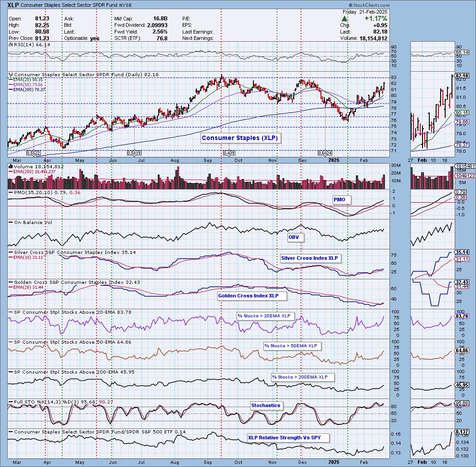Click the Fwd Dividend value 2.09993
Screen dimensions: 476x467
157,25
